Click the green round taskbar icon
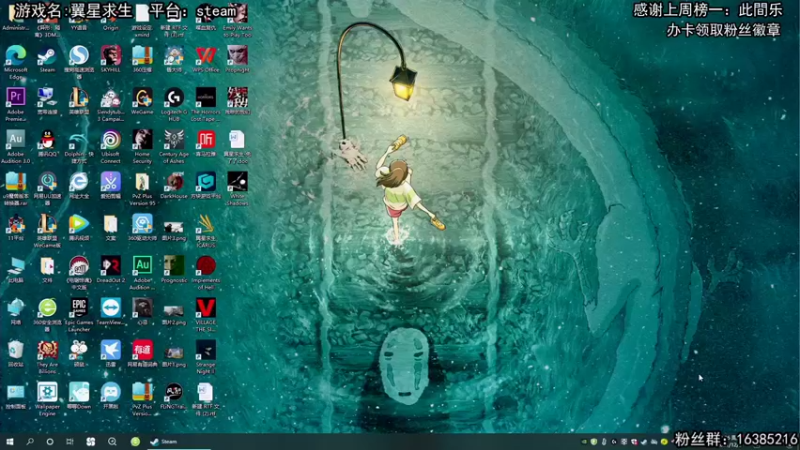 (135, 442)
